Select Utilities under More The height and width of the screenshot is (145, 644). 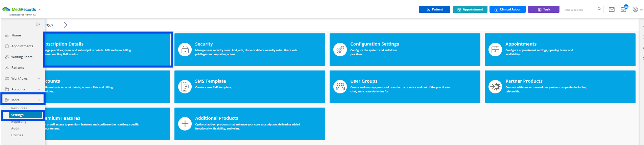click(x=17, y=135)
